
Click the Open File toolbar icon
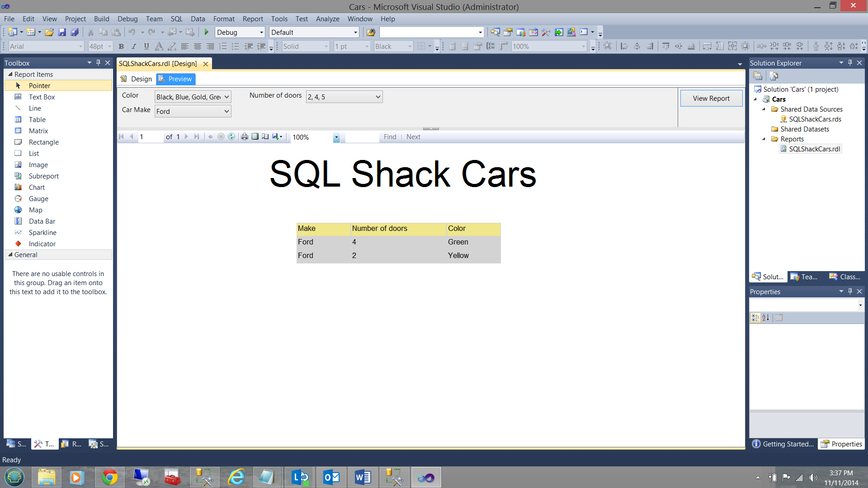click(x=49, y=32)
